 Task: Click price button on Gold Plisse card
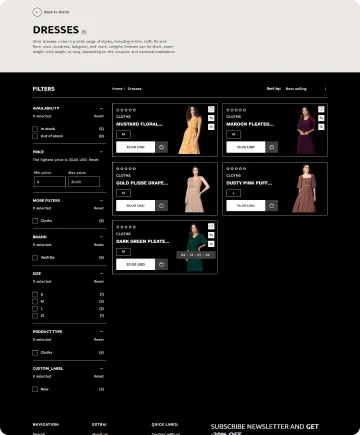click(x=136, y=206)
